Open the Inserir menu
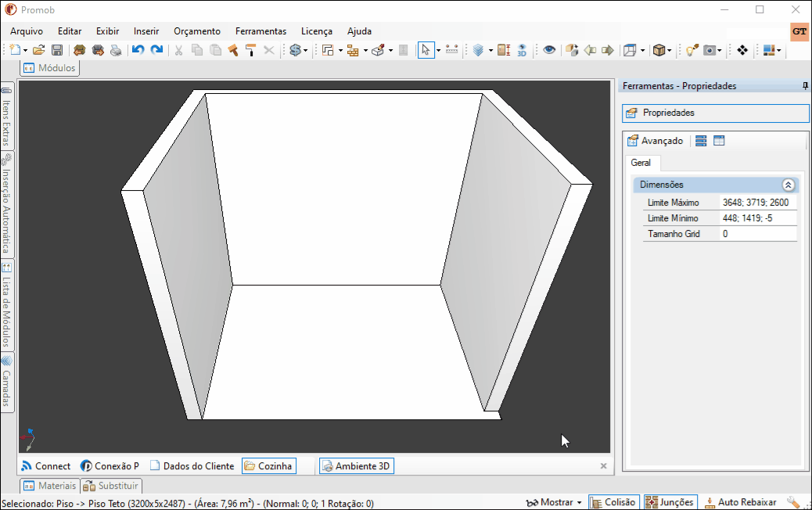Screen dimensions: 812x510 coord(146,31)
